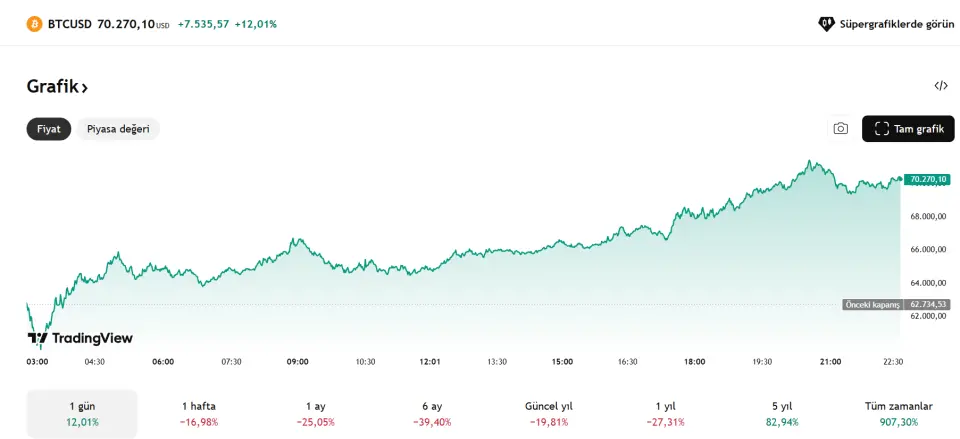
Task: Switch to 5 yıl range
Action: (782, 414)
